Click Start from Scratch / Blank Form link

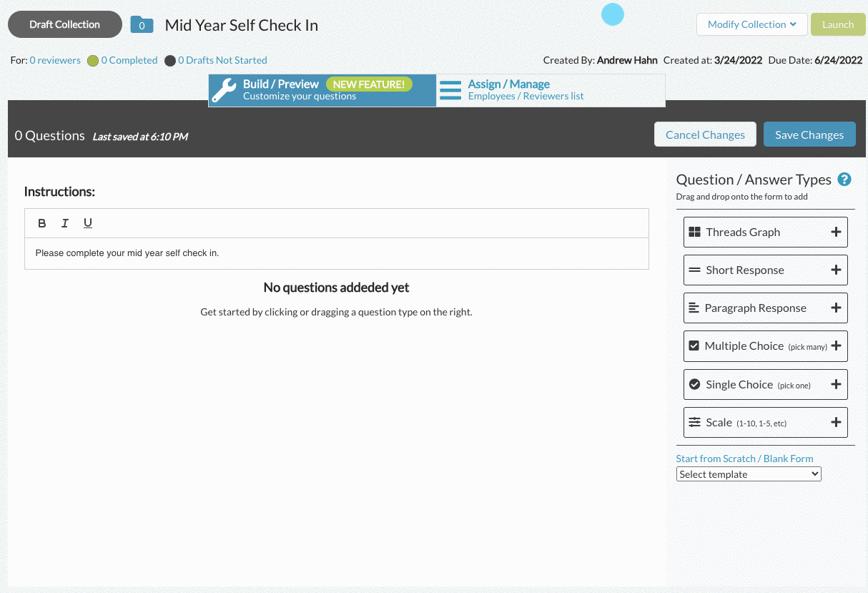coord(745,459)
